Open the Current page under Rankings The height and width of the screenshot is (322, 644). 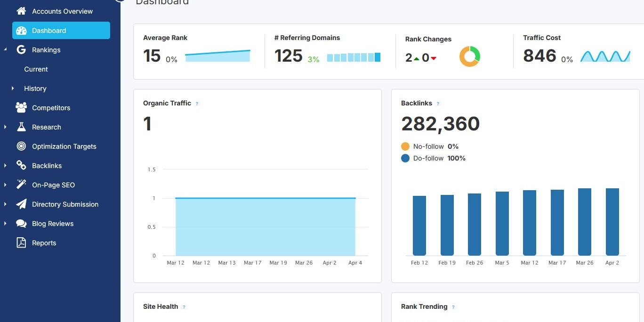tap(36, 69)
